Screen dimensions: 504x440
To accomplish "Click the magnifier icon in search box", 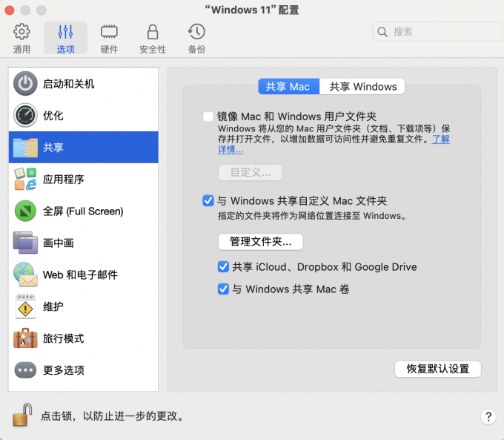I will 382,32.
